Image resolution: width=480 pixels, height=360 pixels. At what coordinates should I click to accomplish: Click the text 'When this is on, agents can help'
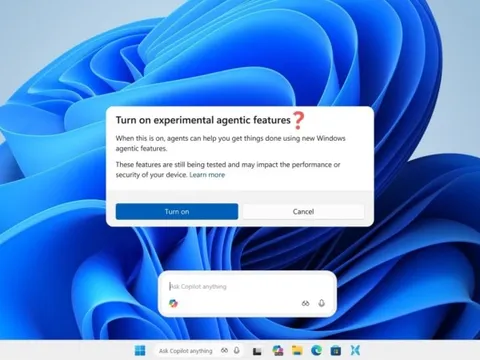[166, 138]
